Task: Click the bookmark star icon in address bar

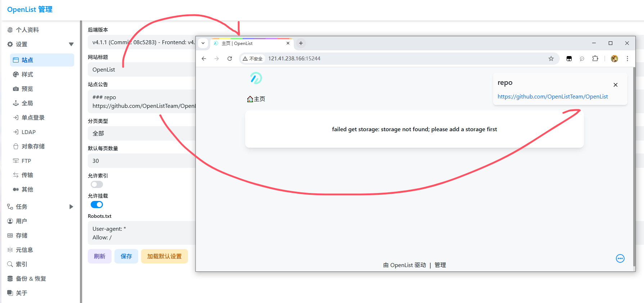Action: (551, 59)
